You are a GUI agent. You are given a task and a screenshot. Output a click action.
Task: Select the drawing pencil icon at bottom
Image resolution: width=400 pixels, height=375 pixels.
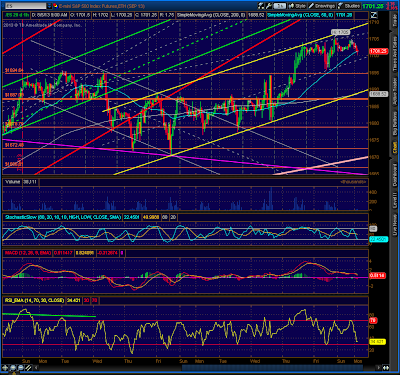coord(28,368)
